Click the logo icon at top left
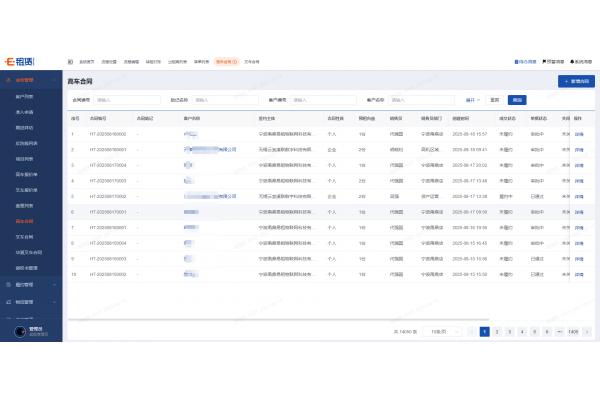 point(8,61)
